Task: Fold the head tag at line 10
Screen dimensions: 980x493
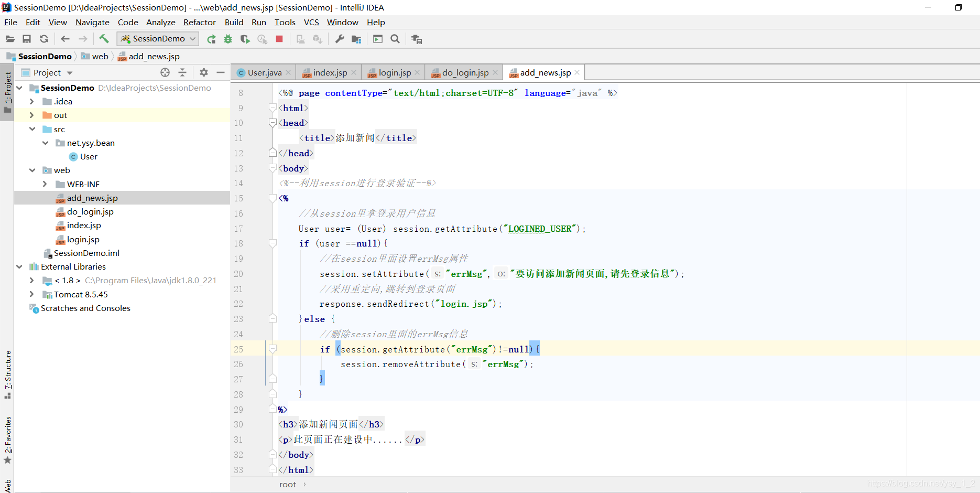Action: [x=273, y=123]
